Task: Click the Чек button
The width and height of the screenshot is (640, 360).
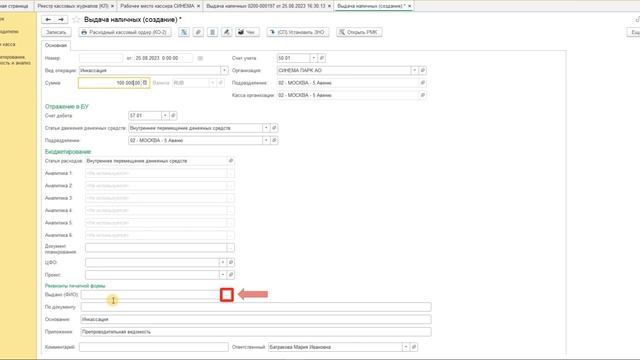Action: pyautogui.click(x=247, y=32)
